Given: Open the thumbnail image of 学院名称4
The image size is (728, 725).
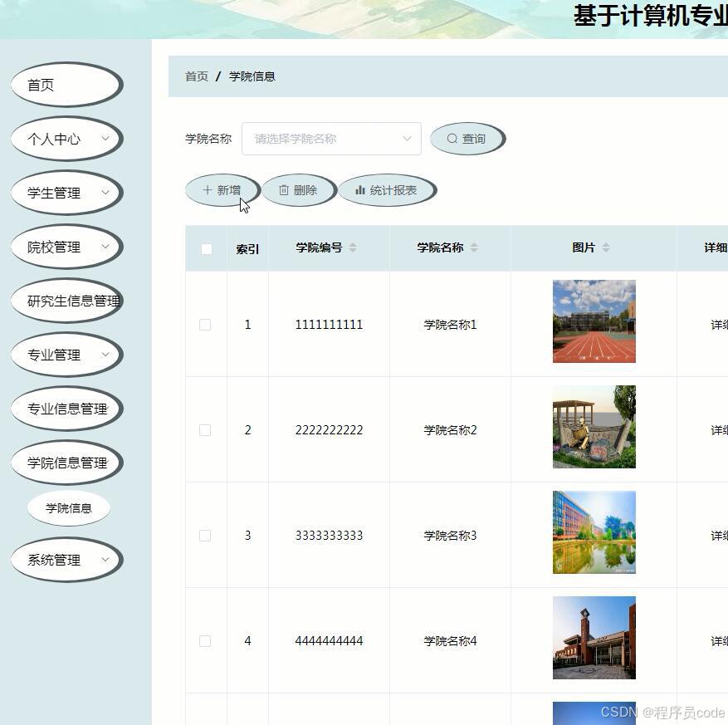Looking at the screenshot, I should [594, 637].
